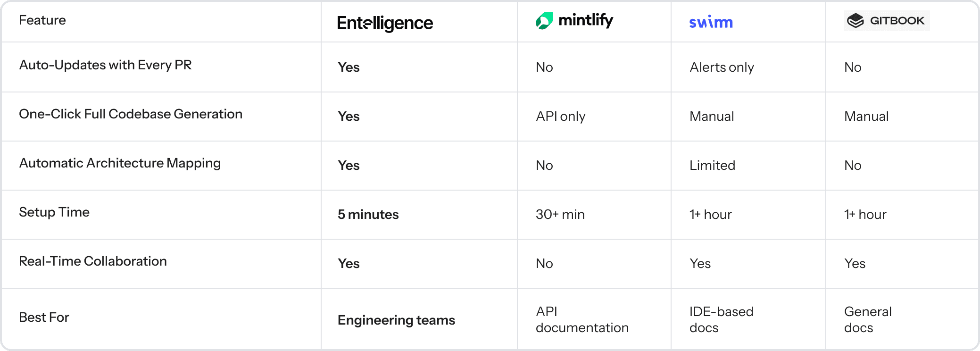Select the Best For row label
Screen dimensions: 980x351
point(44,318)
